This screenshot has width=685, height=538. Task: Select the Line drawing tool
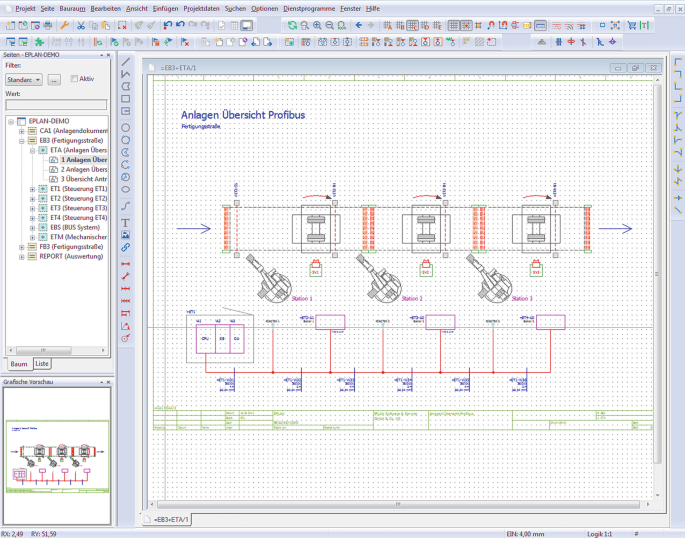tap(126, 60)
